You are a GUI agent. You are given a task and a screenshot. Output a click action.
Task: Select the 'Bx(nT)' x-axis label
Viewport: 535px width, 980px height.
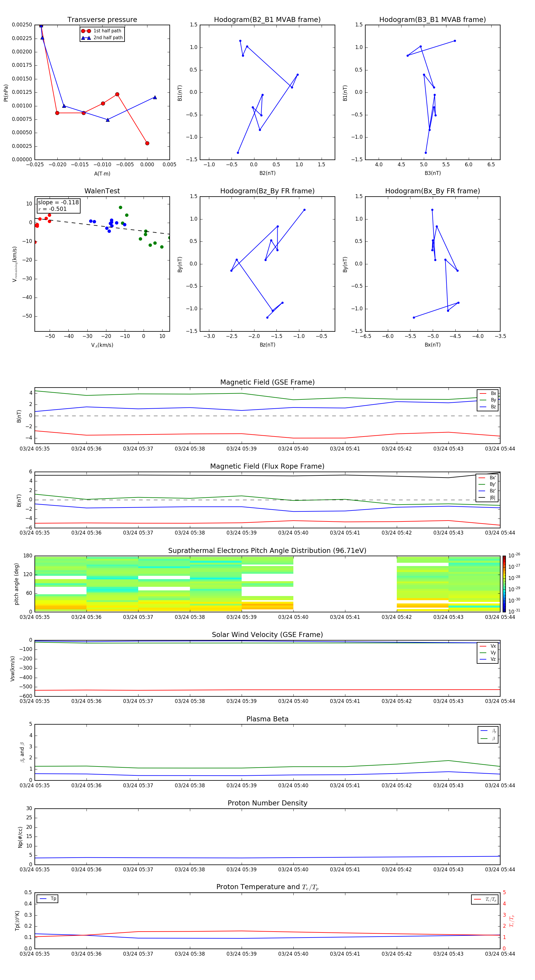(432, 345)
